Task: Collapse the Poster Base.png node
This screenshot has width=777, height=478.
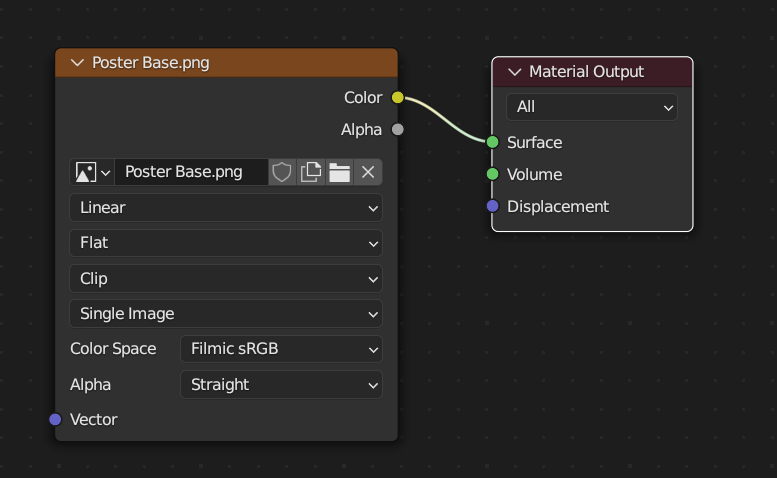Action: click(x=77, y=63)
